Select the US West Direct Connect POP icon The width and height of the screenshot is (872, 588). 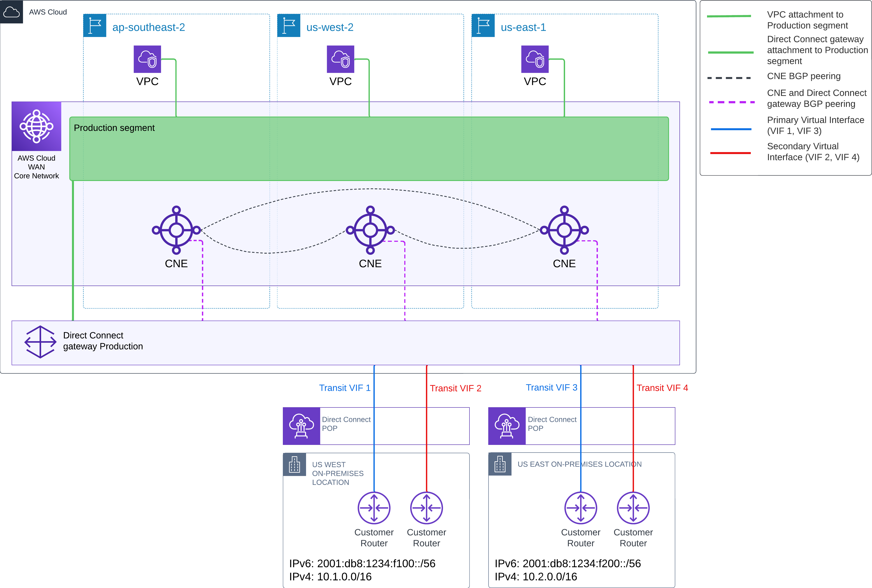click(x=301, y=426)
